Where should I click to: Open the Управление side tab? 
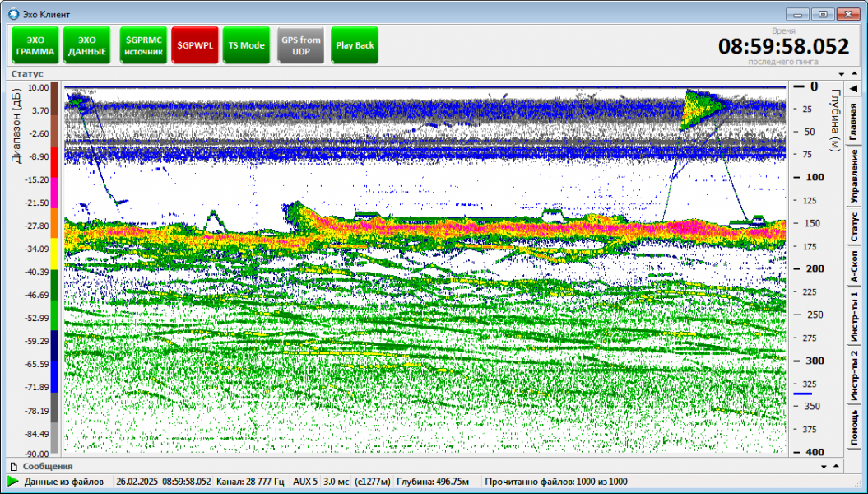[853, 177]
